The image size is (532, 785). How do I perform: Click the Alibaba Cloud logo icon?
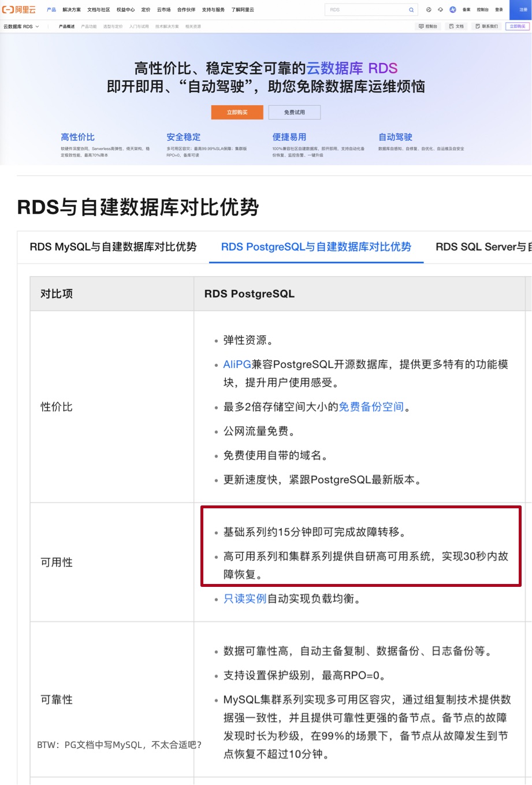(8, 9)
